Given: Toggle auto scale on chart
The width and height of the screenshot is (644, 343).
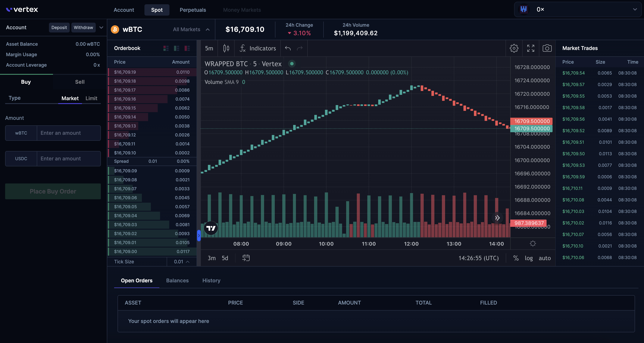Looking at the screenshot, I should point(544,258).
